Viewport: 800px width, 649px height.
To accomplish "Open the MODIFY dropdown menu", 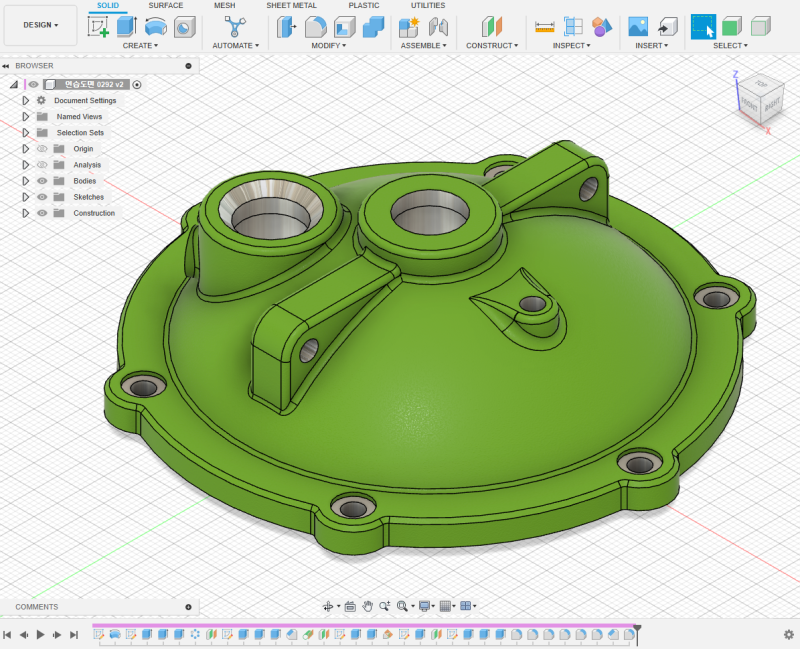I will coord(328,46).
